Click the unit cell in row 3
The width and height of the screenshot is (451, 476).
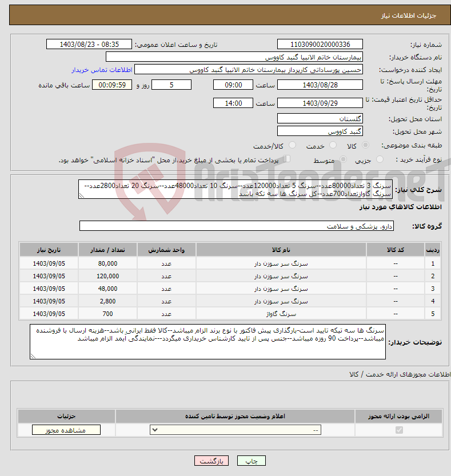[x=166, y=289]
